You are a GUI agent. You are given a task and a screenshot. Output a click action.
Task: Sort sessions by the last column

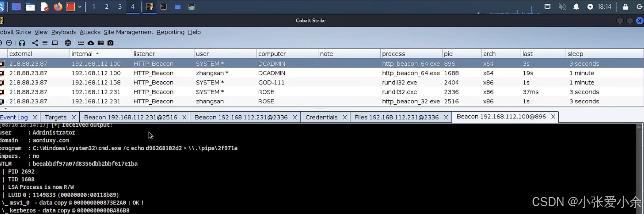click(x=543, y=54)
